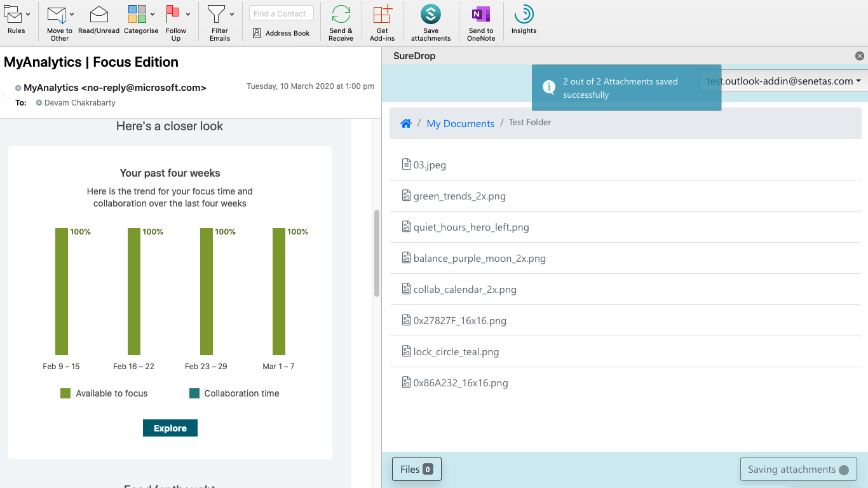Image resolution: width=868 pixels, height=488 pixels.
Task: Toggle Read/Unread envelope icon
Action: 98,15
